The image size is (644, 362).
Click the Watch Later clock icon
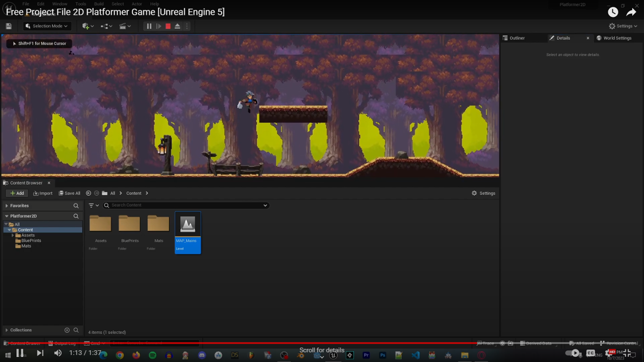(613, 12)
